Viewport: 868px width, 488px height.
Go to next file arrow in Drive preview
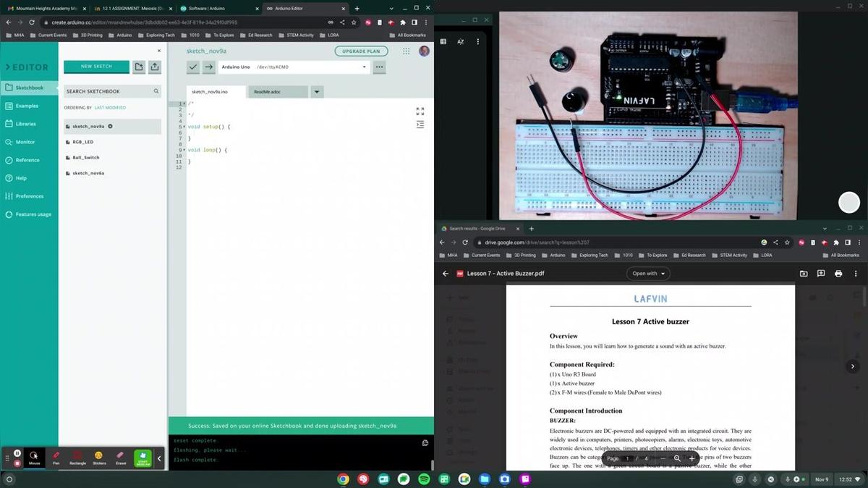853,366
